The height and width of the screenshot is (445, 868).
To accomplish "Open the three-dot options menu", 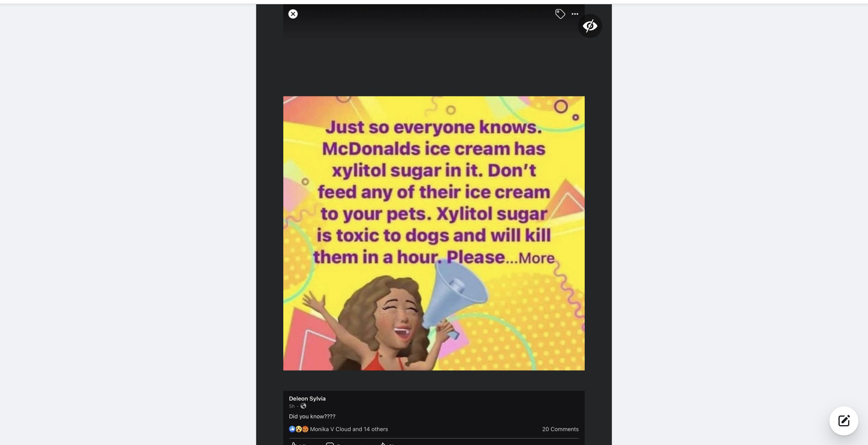I will point(575,14).
